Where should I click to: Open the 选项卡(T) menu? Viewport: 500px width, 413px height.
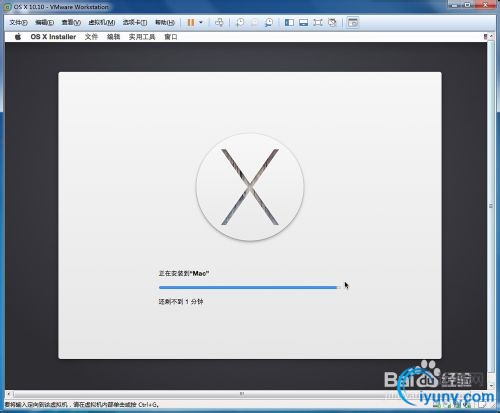135,22
